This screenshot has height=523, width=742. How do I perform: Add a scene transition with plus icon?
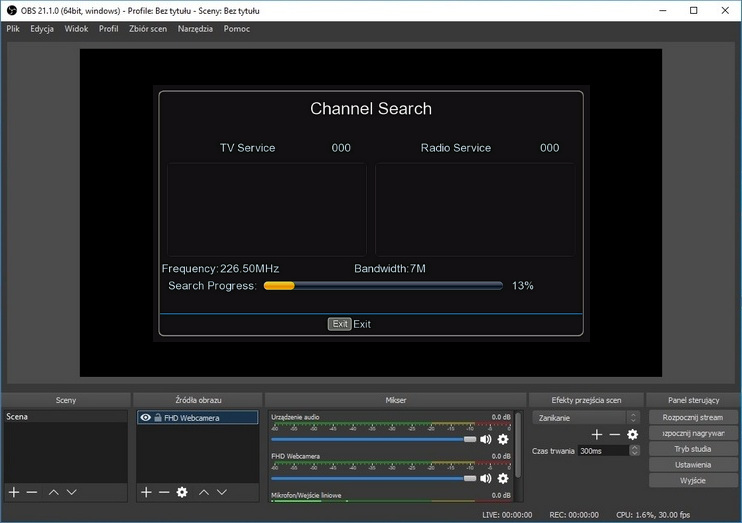(x=597, y=434)
